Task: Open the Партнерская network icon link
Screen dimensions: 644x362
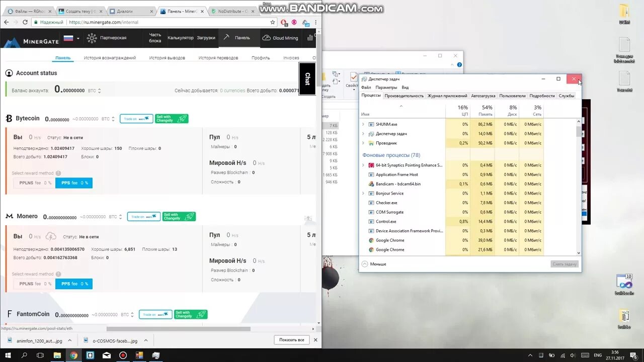Action: (92, 38)
